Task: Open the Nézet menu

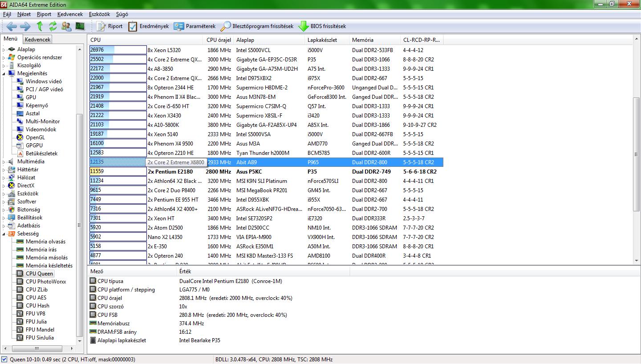Action: tap(24, 14)
